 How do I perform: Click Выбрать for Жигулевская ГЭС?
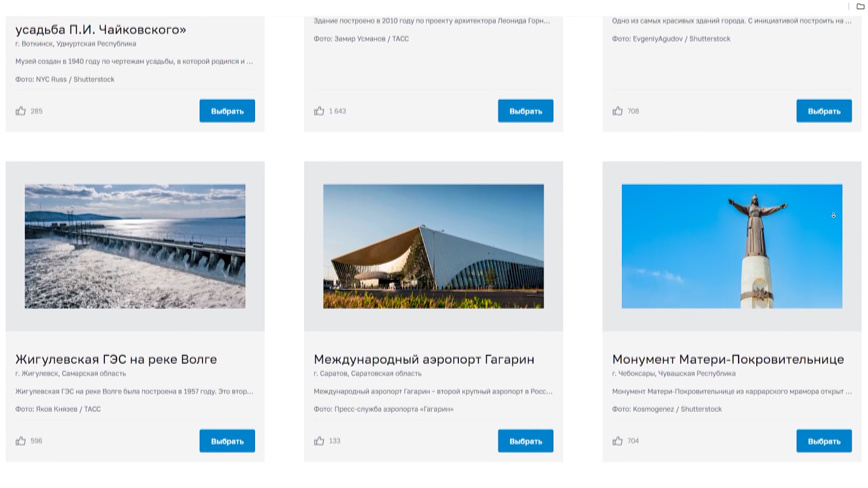click(x=227, y=441)
